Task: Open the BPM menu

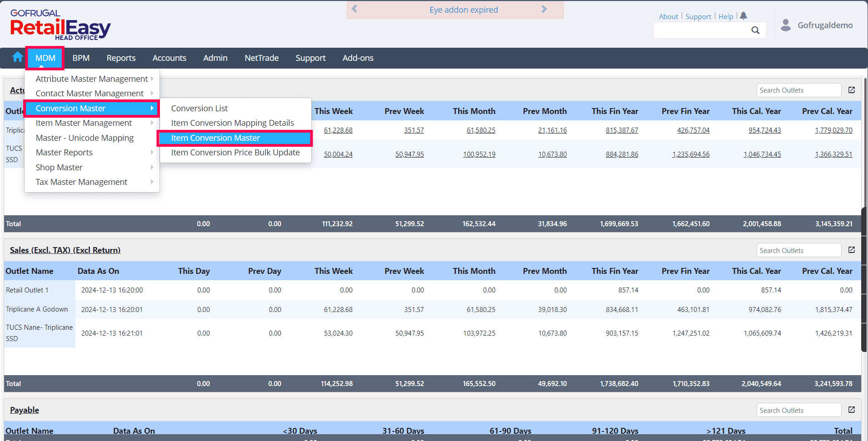Action: (81, 58)
